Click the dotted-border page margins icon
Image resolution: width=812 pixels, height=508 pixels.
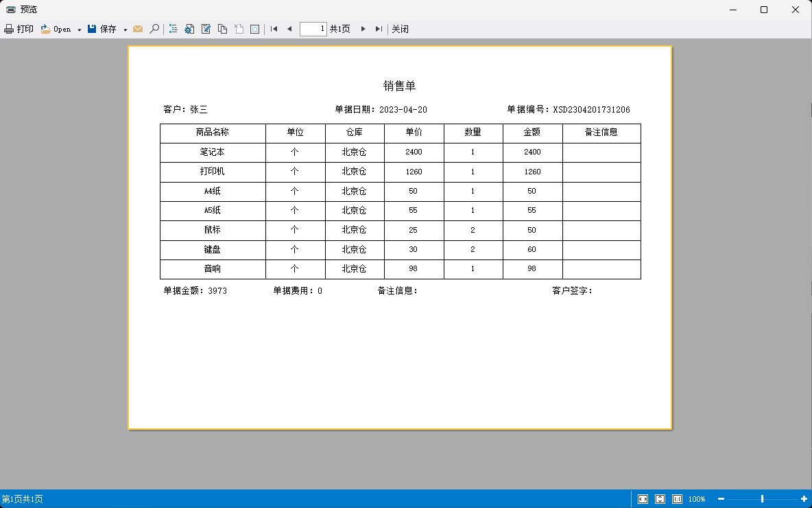point(255,29)
